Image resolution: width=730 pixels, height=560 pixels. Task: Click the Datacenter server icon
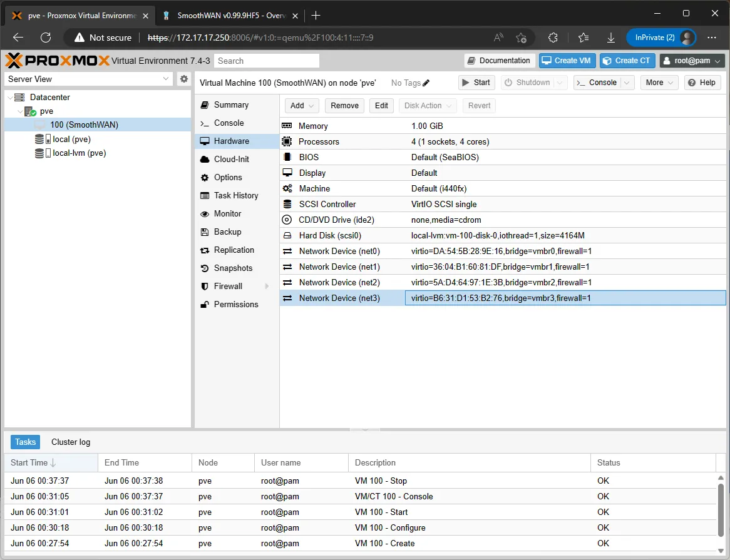[x=19, y=97]
